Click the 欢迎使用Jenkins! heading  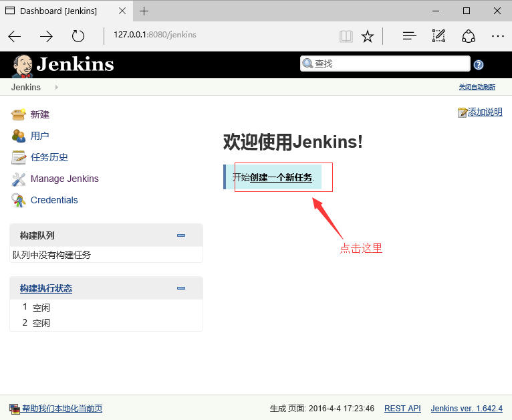tap(293, 142)
